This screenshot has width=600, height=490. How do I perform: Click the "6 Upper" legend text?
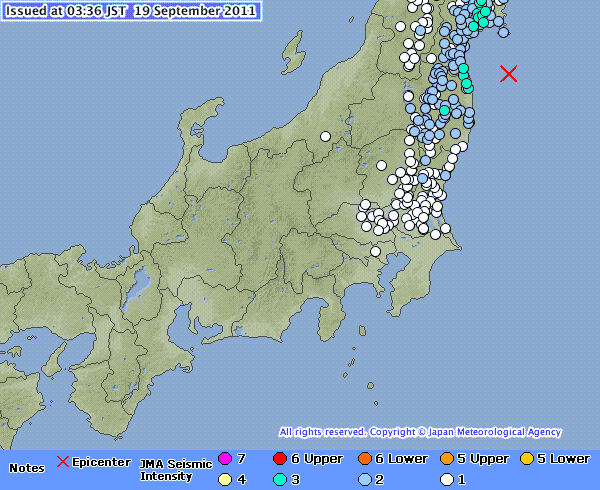coord(316,459)
